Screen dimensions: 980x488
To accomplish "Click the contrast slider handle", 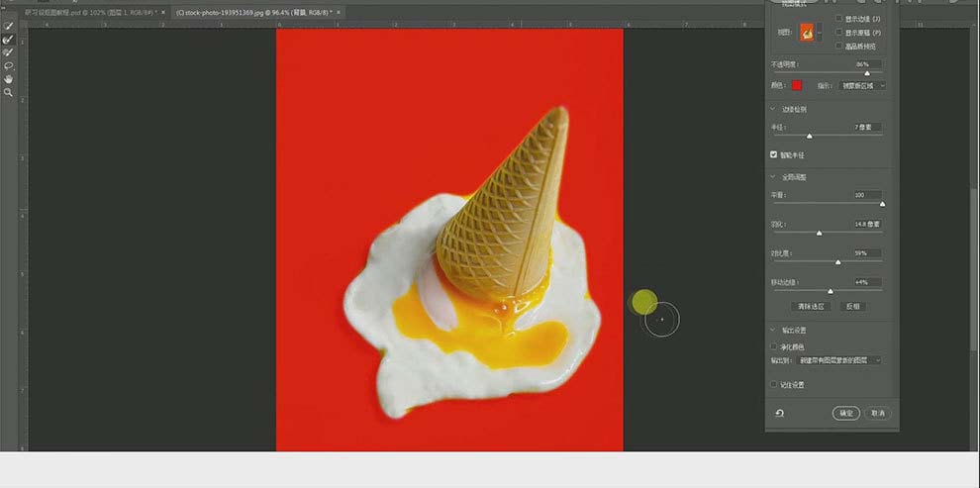I will 838,262.
